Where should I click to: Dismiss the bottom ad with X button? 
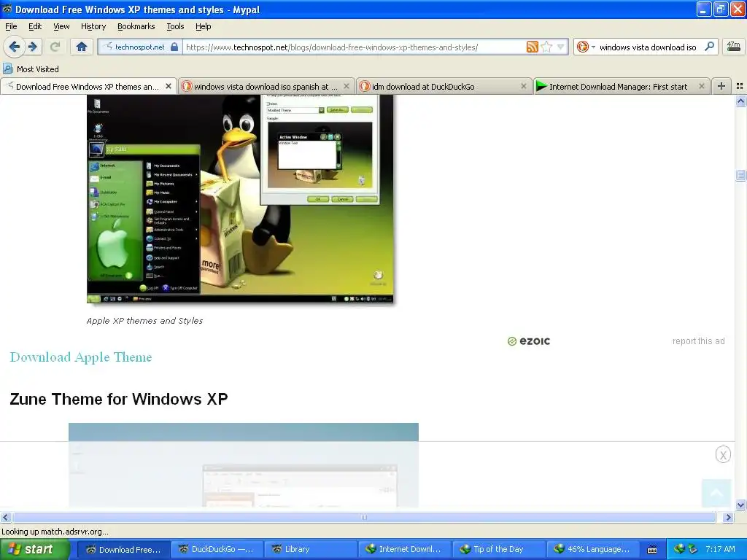[x=723, y=455]
